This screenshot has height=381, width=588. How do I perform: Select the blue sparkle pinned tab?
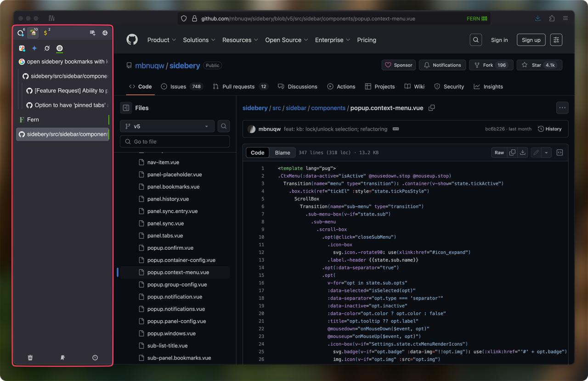point(34,48)
